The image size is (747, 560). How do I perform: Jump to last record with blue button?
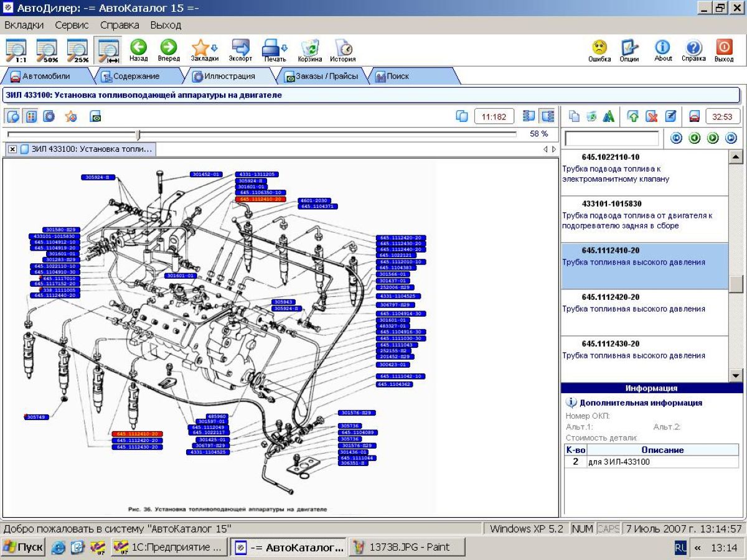(x=731, y=138)
